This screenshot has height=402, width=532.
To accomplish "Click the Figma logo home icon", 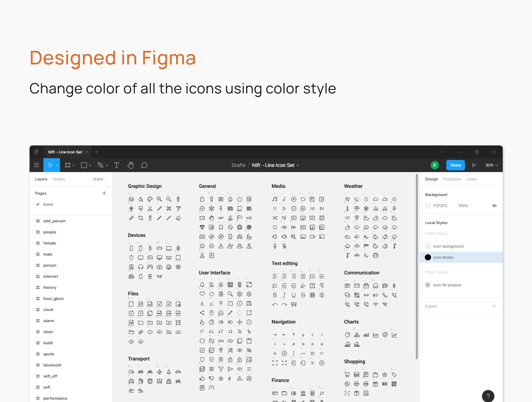I will click(x=36, y=152).
